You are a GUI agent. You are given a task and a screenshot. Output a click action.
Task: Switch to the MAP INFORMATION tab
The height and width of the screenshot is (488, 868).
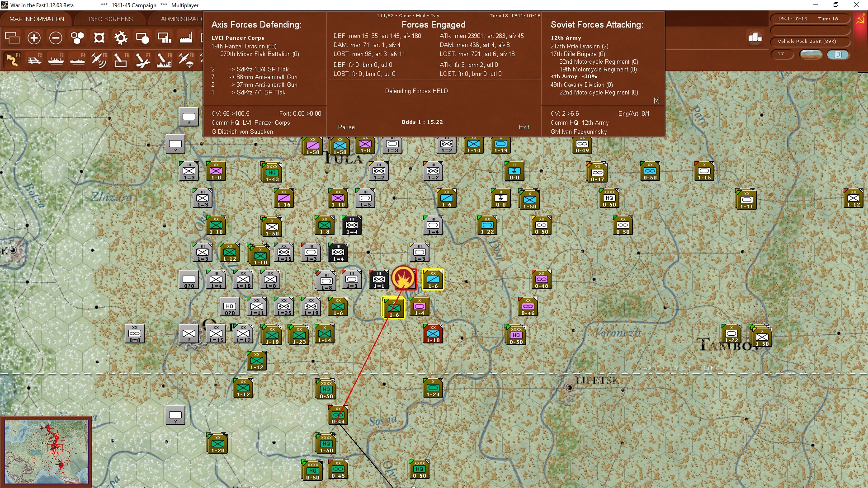[x=37, y=19]
